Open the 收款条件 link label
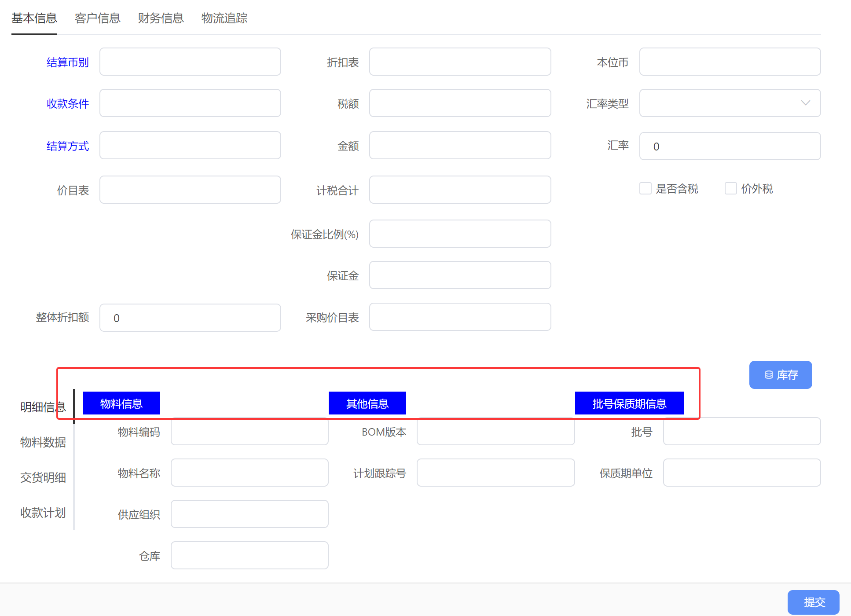Image resolution: width=851 pixels, height=616 pixels. pyautogui.click(x=68, y=104)
